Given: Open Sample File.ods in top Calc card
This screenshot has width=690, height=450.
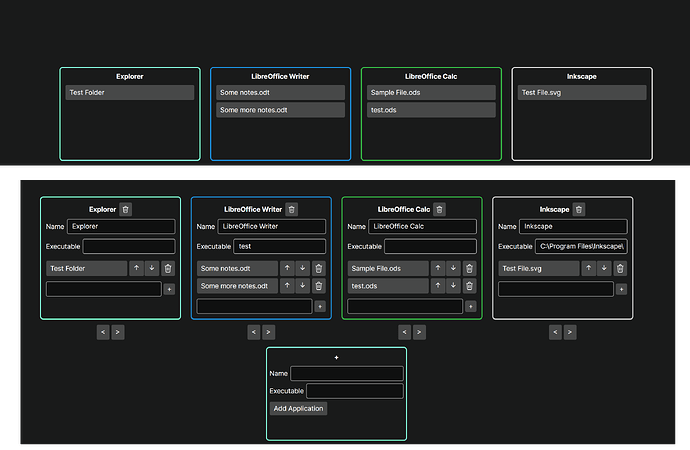Looking at the screenshot, I should click(x=431, y=92).
